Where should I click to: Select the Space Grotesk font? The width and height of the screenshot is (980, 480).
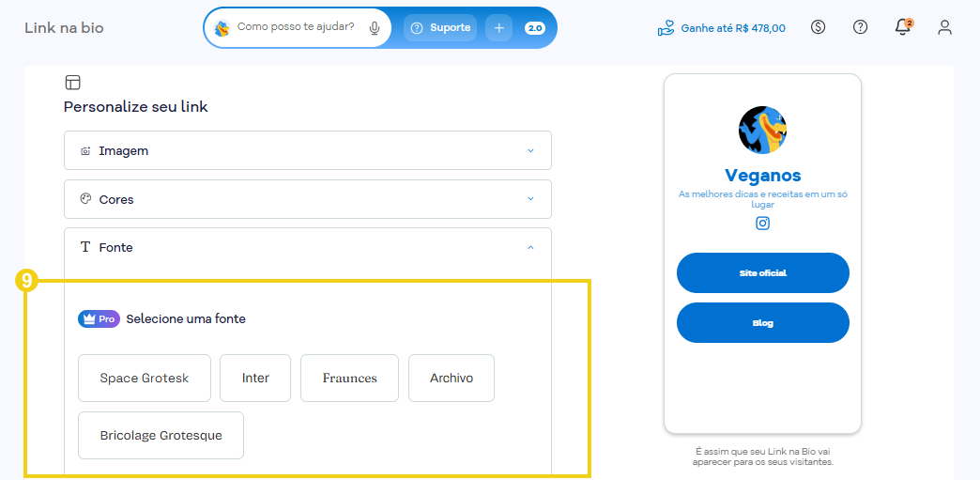[145, 378]
